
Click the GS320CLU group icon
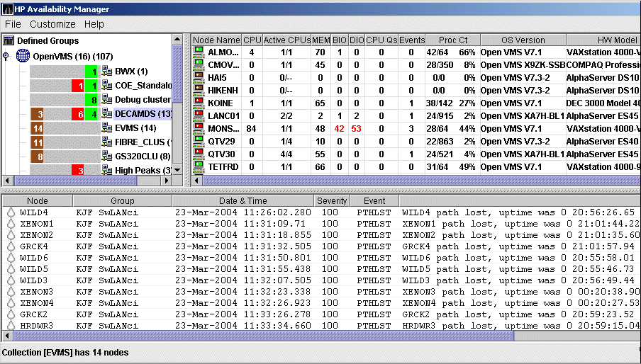tap(106, 157)
